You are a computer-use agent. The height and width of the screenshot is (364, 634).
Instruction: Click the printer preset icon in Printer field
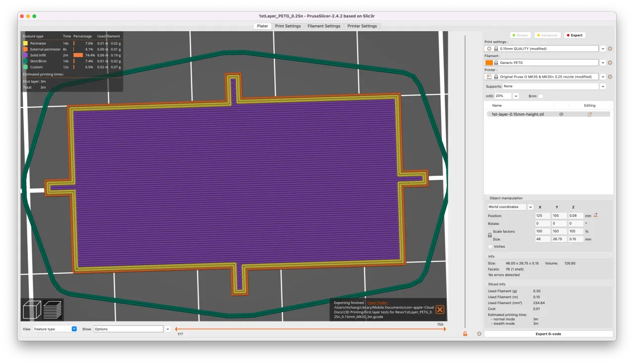(489, 77)
